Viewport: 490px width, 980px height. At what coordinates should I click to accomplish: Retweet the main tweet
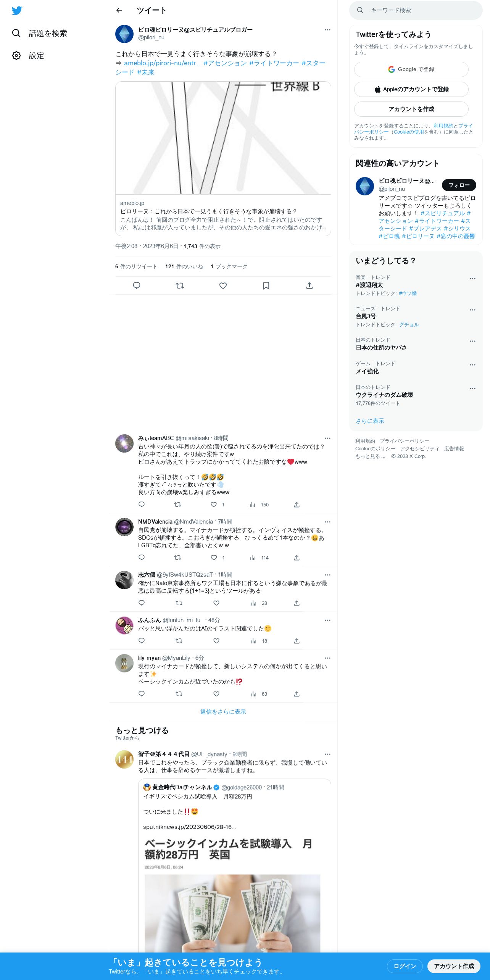point(180,285)
